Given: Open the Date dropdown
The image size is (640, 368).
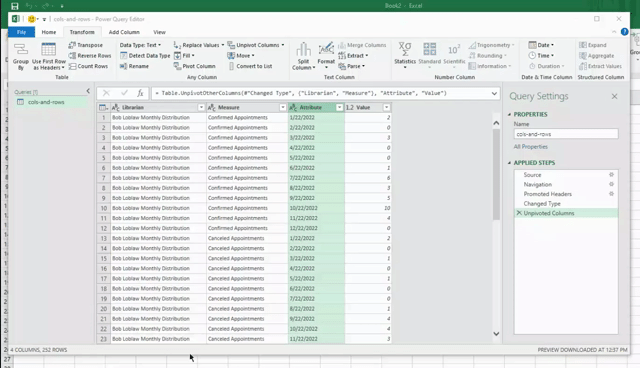Looking at the screenshot, I should pos(541,45).
